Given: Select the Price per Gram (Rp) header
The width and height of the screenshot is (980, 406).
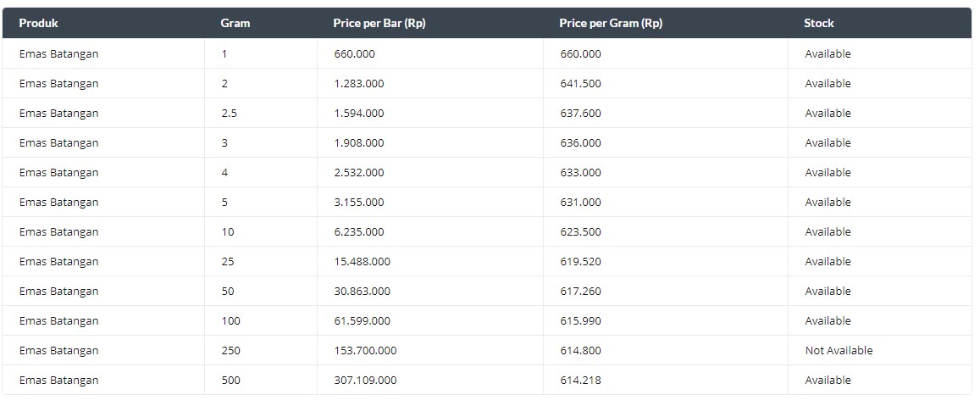Looking at the screenshot, I should click(611, 23).
